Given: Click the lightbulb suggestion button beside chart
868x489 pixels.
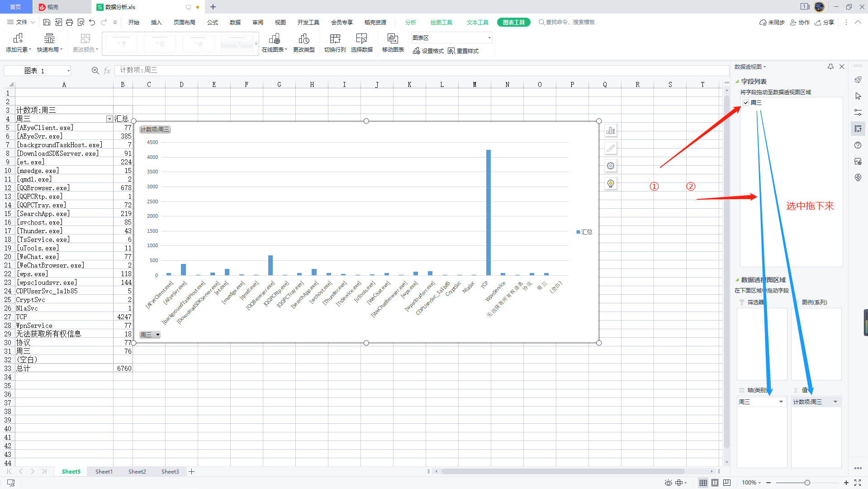Looking at the screenshot, I should point(611,183).
